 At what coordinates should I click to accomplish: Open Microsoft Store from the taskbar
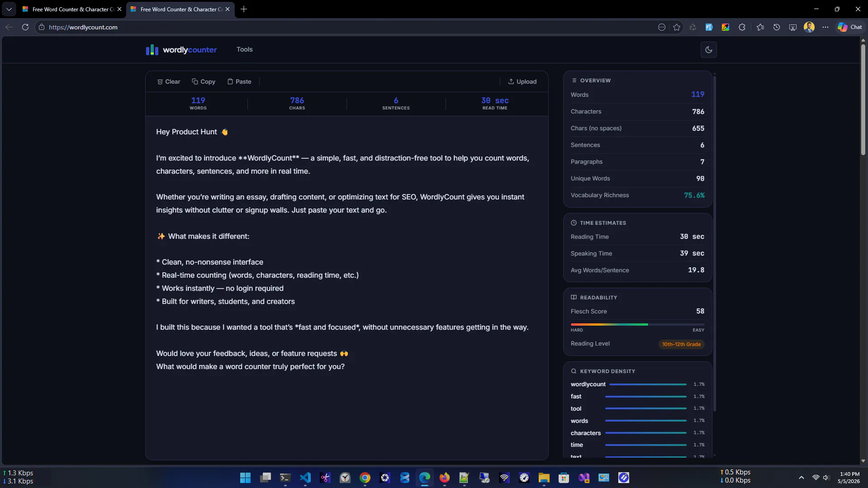(564, 478)
